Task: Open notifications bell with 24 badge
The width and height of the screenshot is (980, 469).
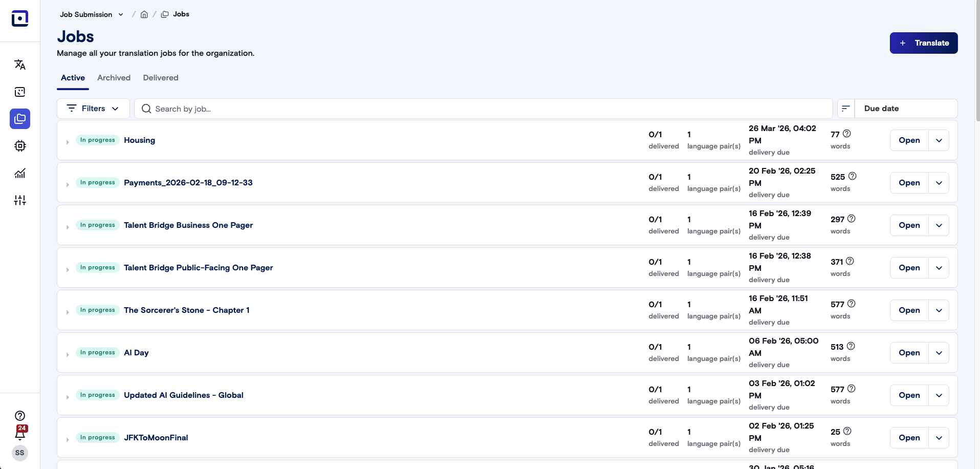Action: pyautogui.click(x=20, y=433)
